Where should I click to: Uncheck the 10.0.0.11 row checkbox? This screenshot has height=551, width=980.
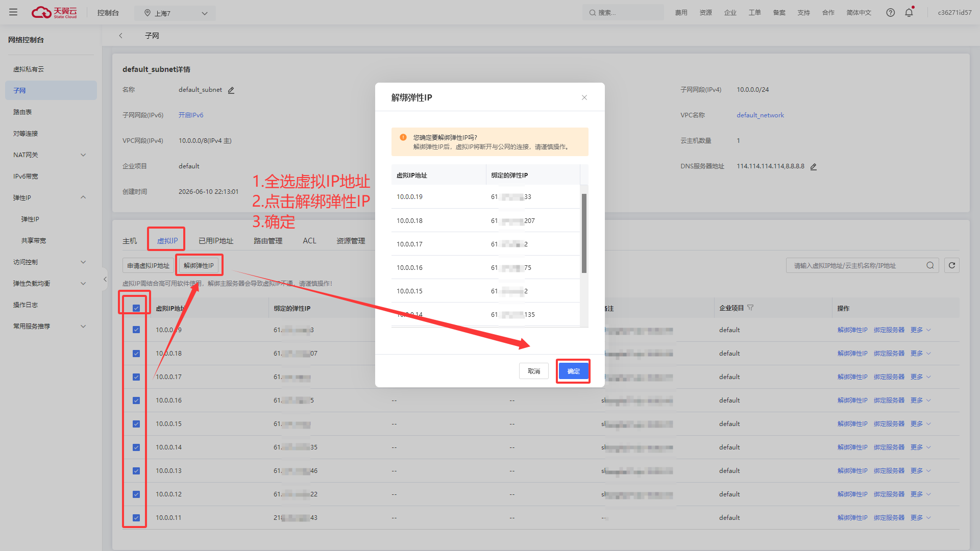(x=136, y=518)
